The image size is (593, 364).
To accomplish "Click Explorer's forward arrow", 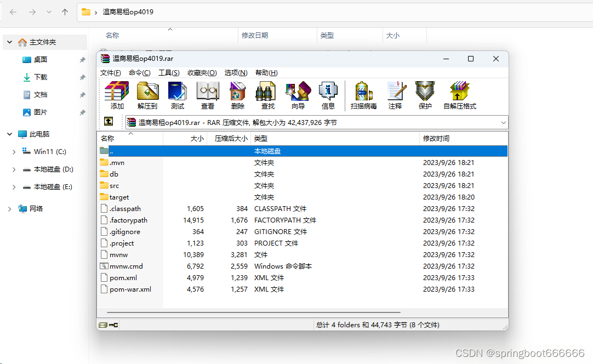I will [x=32, y=12].
